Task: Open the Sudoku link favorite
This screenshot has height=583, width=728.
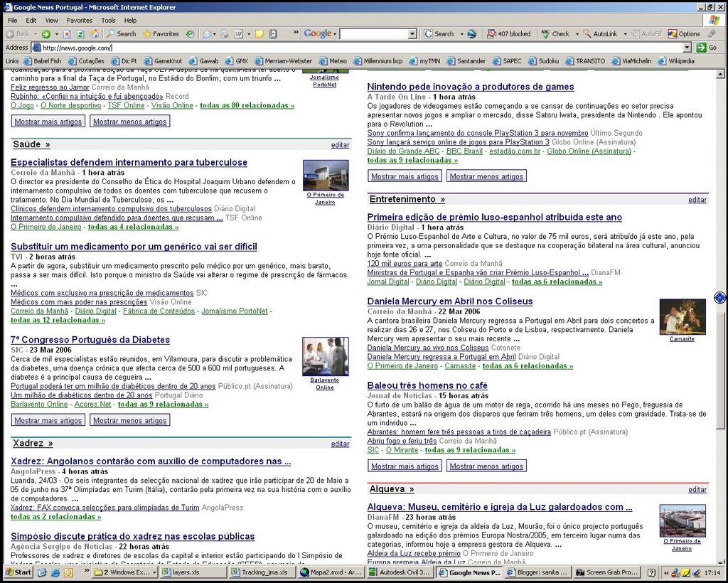Action: tap(544, 61)
